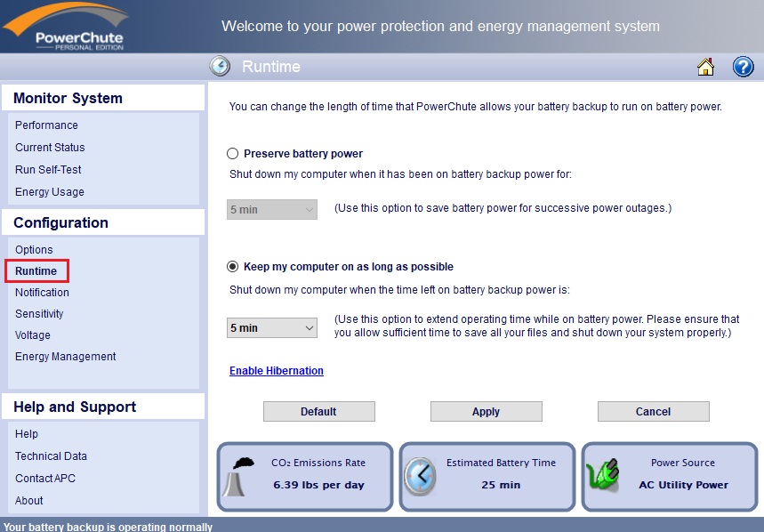Screen dimensions: 764x532
Task: Open Technical Data page
Action: point(51,456)
